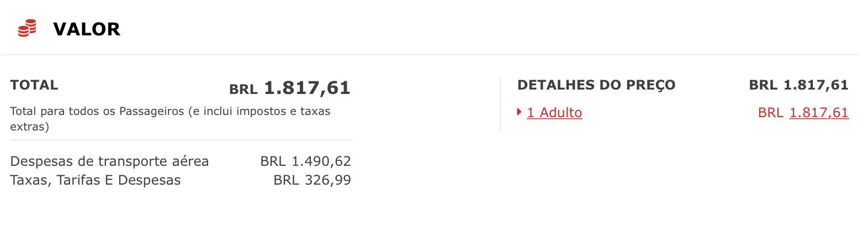Click the large bold 1.817,61 total amount

point(307,88)
